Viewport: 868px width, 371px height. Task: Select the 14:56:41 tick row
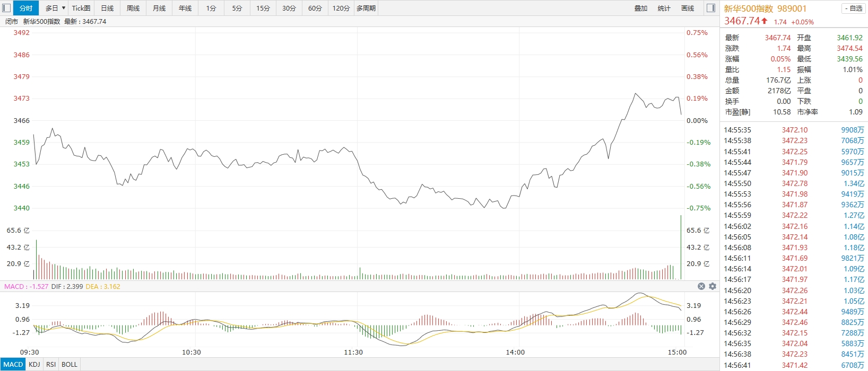click(794, 365)
